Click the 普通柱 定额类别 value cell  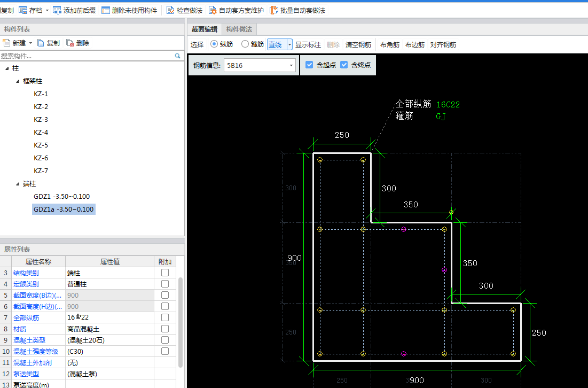(109, 284)
